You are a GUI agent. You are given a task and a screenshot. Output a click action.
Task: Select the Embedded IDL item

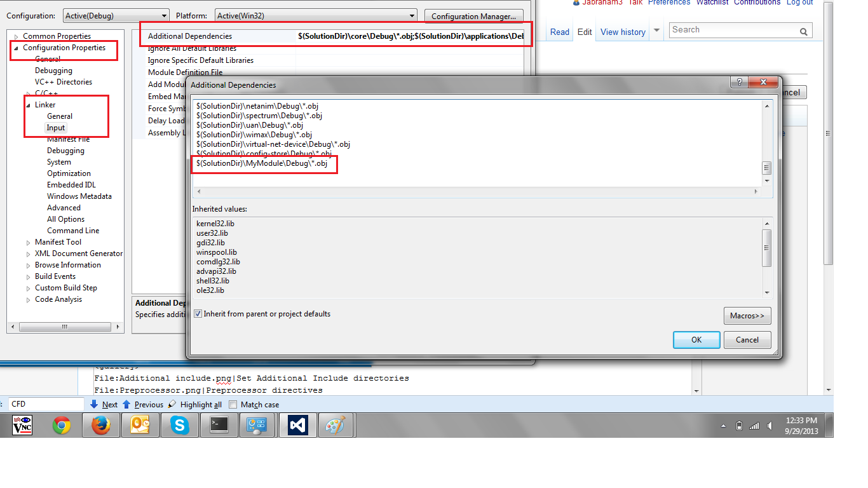[x=71, y=185]
